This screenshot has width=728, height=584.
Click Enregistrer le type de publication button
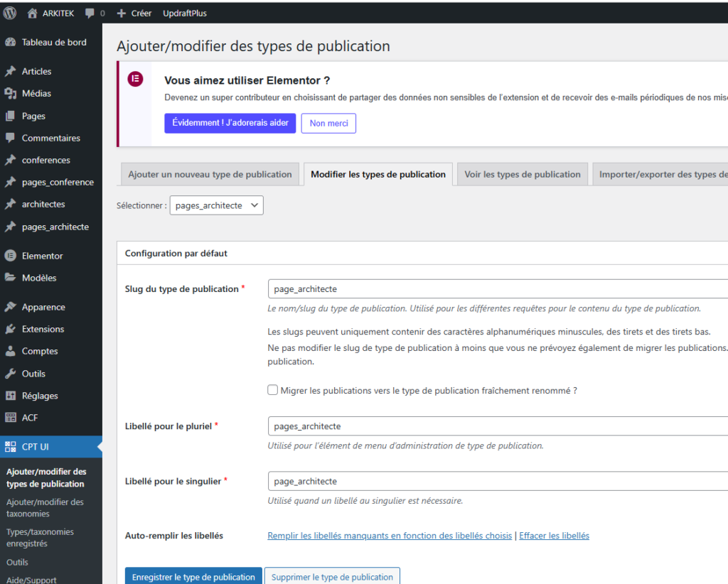point(193,576)
